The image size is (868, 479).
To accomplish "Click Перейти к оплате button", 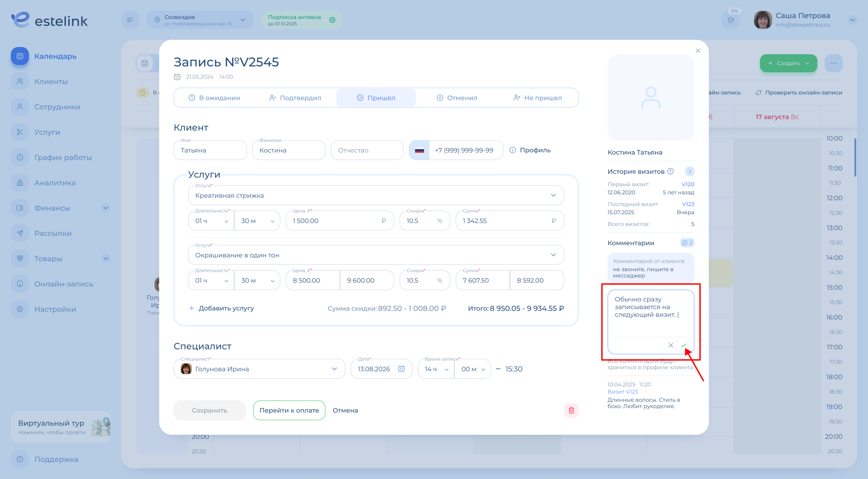I will click(289, 410).
